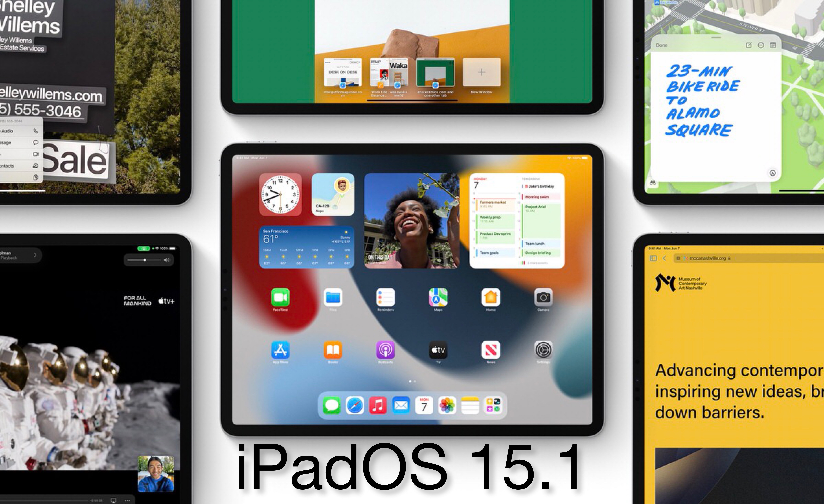Screen dimensions: 824x504
Task: Select the Waka split-view window thumbnail
Action: tap(389, 72)
